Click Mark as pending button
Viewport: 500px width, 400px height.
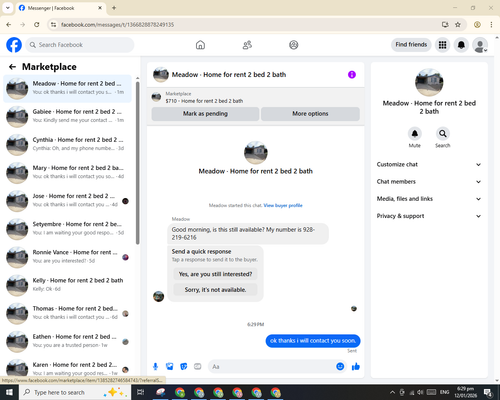click(205, 114)
